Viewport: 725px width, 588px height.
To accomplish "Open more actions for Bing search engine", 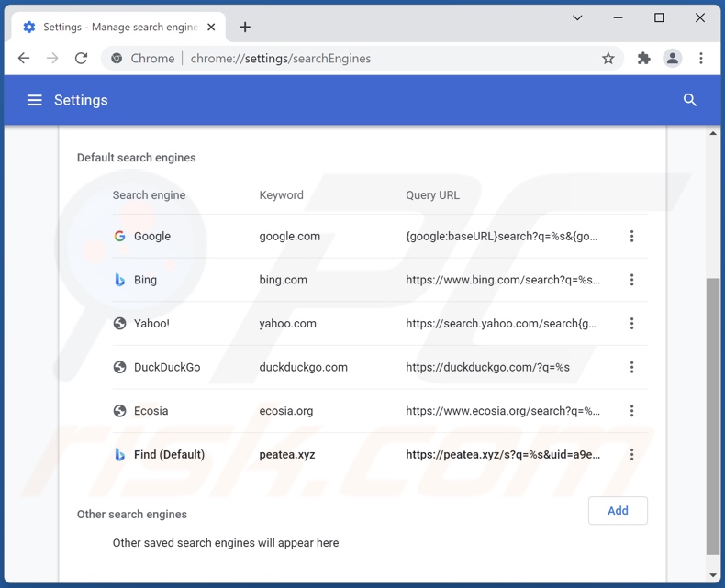I will [x=631, y=280].
